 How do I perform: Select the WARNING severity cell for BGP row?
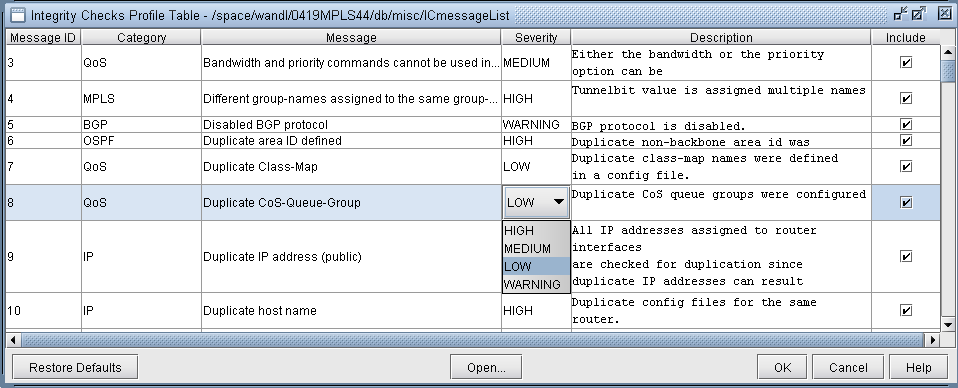[x=536, y=125]
